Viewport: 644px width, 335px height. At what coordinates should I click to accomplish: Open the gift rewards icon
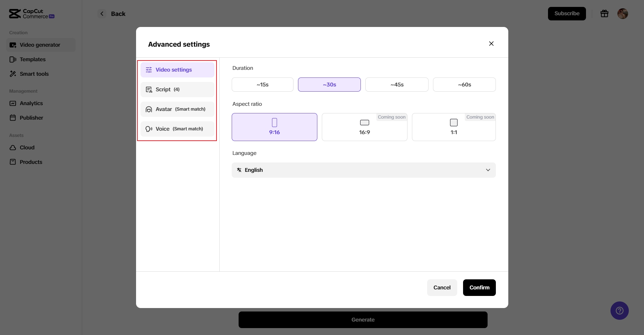(x=604, y=13)
